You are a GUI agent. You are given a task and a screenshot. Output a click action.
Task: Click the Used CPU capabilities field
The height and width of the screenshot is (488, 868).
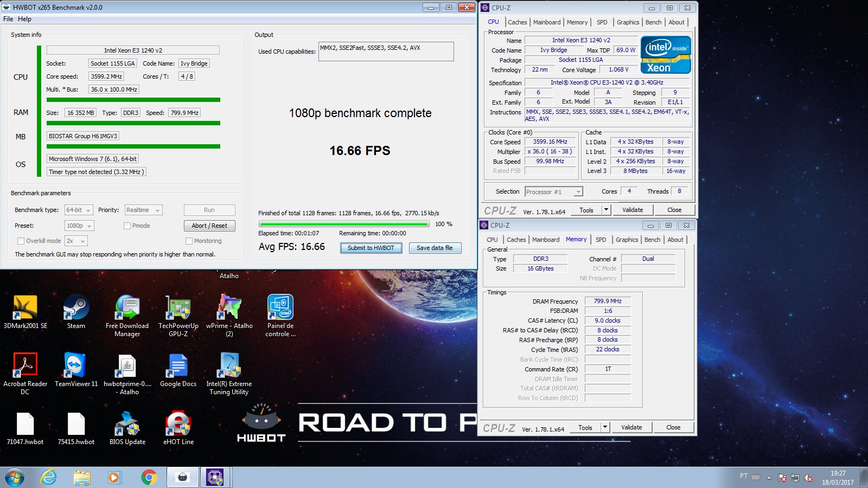386,52
